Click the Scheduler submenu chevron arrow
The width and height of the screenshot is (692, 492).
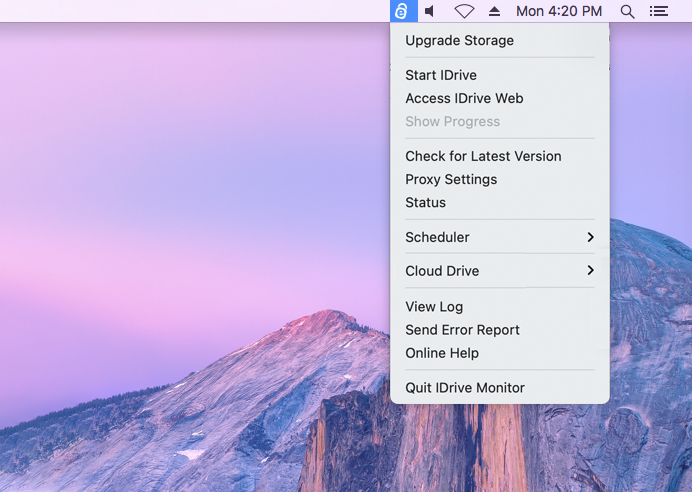[590, 237]
